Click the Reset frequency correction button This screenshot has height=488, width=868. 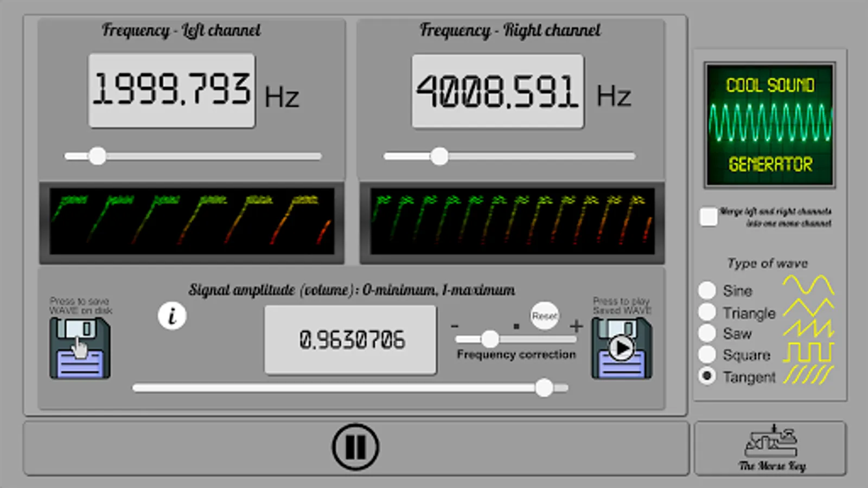pyautogui.click(x=545, y=316)
